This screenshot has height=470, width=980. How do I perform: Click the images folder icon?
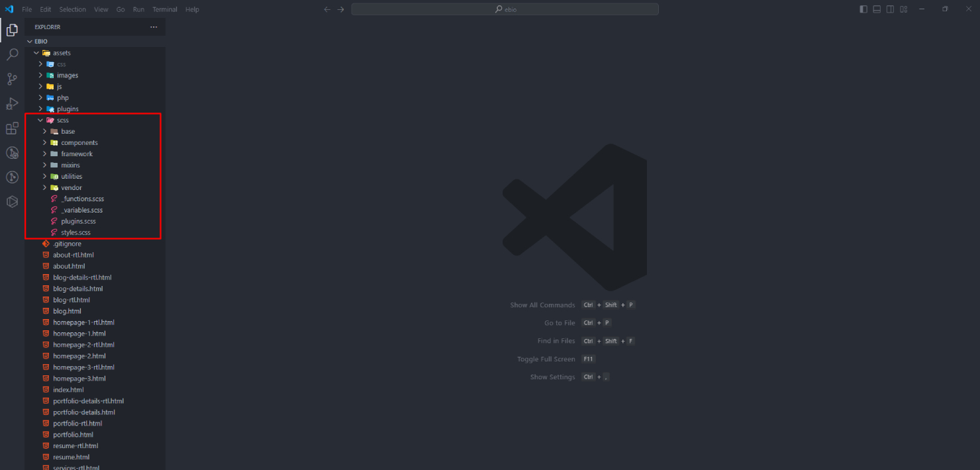(50, 75)
